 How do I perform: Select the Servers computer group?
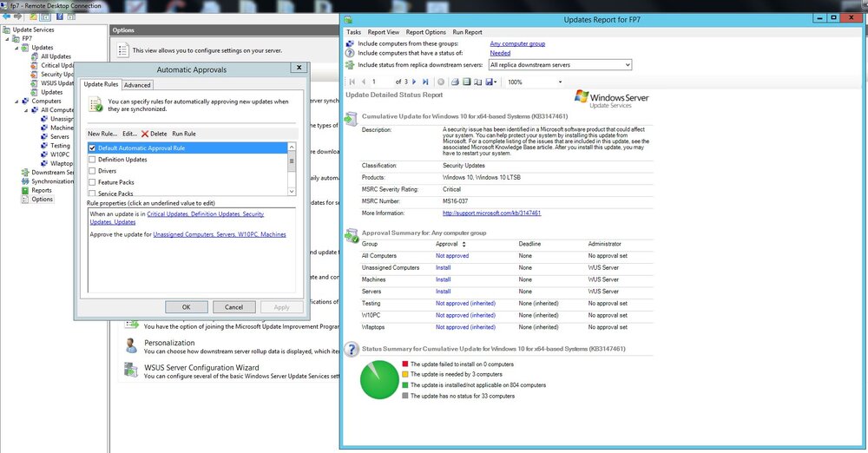pos(60,137)
